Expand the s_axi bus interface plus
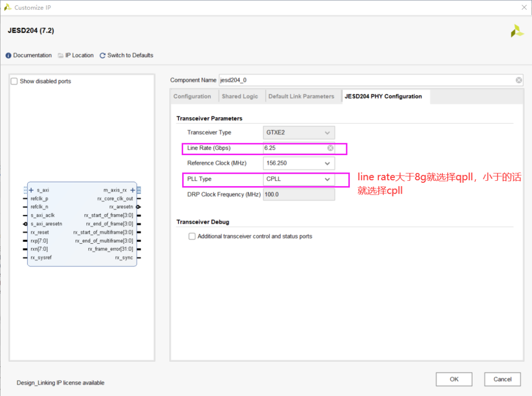Screen dimensions: 532x396 pyautogui.click(x=31, y=190)
